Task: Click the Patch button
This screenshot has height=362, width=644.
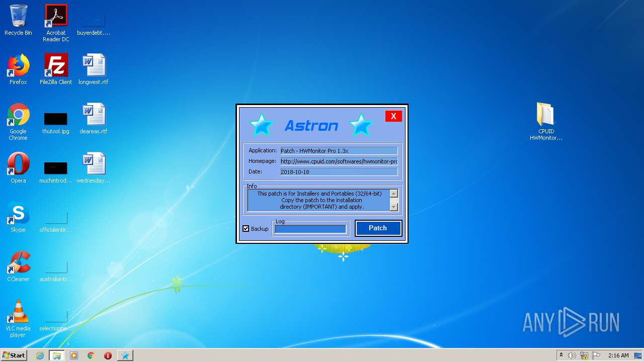Action: 378,228
